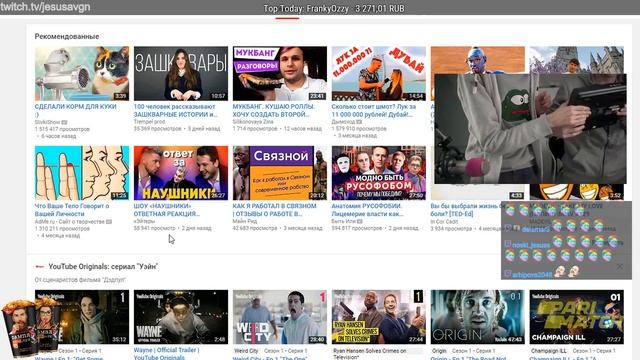
Task: Play the Wayne Official Trailer thumbnail
Action: click(181, 317)
